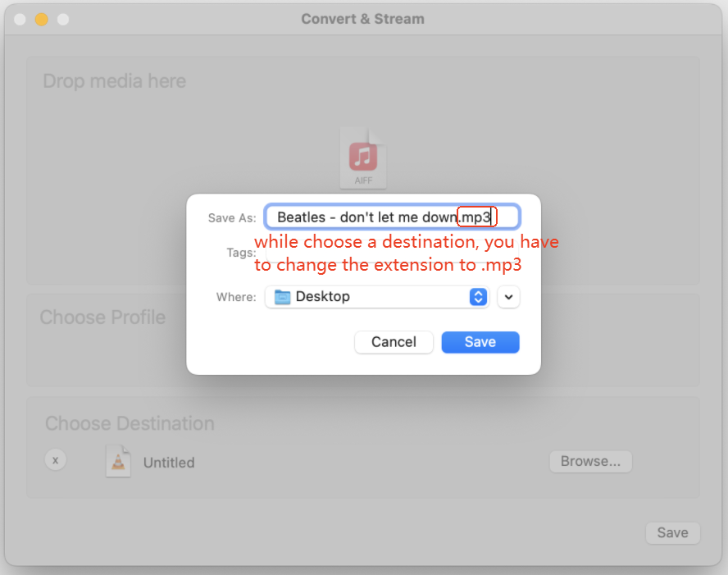728x575 pixels.
Task: Confirm with the blue Save button
Action: coord(480,342)
